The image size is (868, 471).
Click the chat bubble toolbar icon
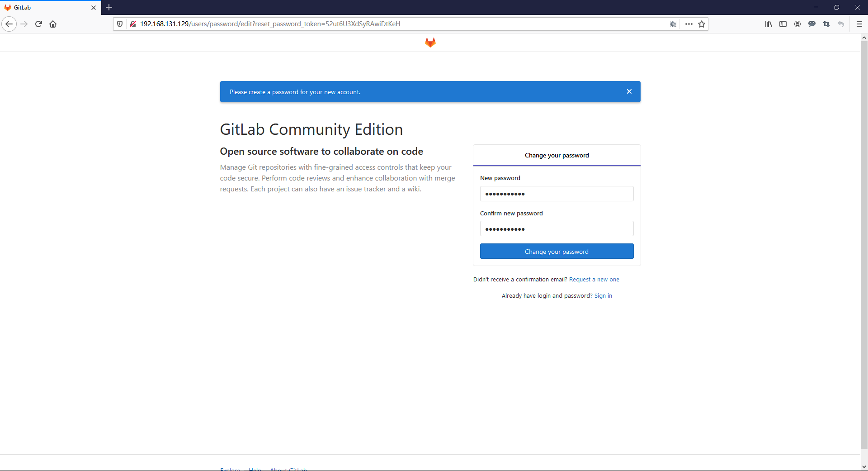[x=812, y=24]
